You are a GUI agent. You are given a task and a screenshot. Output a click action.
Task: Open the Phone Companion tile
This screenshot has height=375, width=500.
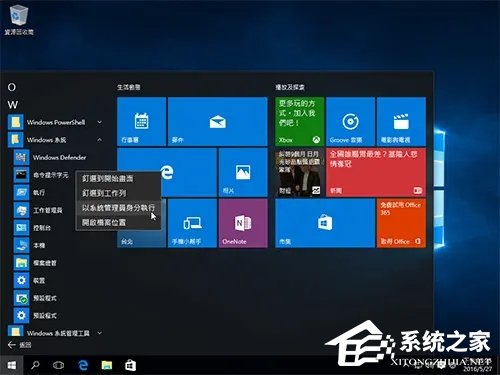pos(192,223)
